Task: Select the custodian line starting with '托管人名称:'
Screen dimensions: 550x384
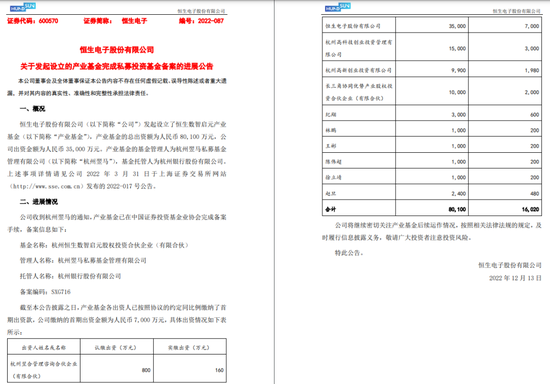Action: tap(70, 276)
